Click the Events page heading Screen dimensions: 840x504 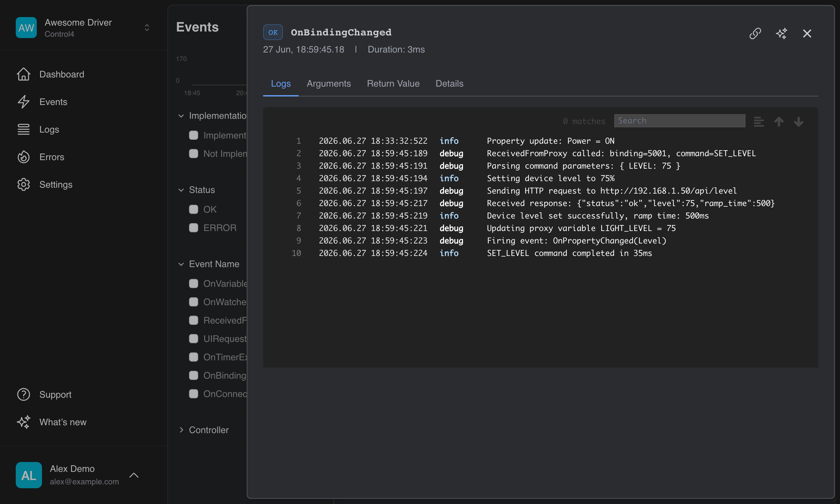point(197,27)
